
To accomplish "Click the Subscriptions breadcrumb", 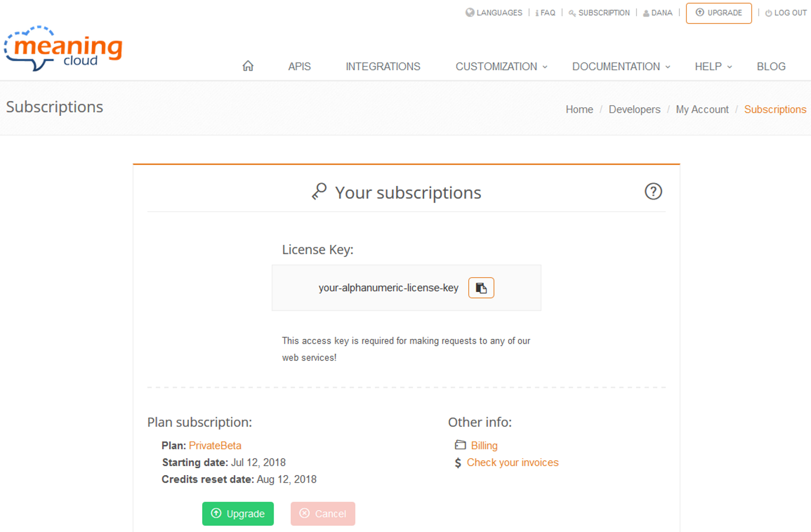I will tap(775, 109).
